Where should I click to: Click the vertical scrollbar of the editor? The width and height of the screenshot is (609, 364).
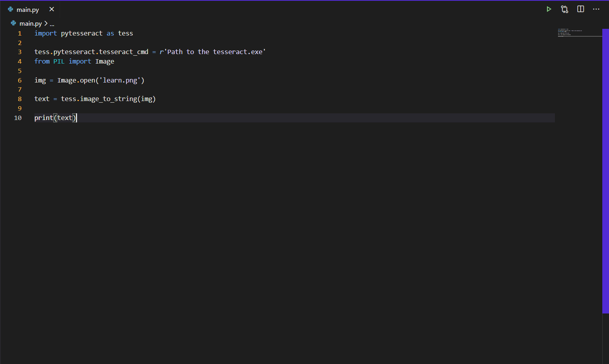605,171
